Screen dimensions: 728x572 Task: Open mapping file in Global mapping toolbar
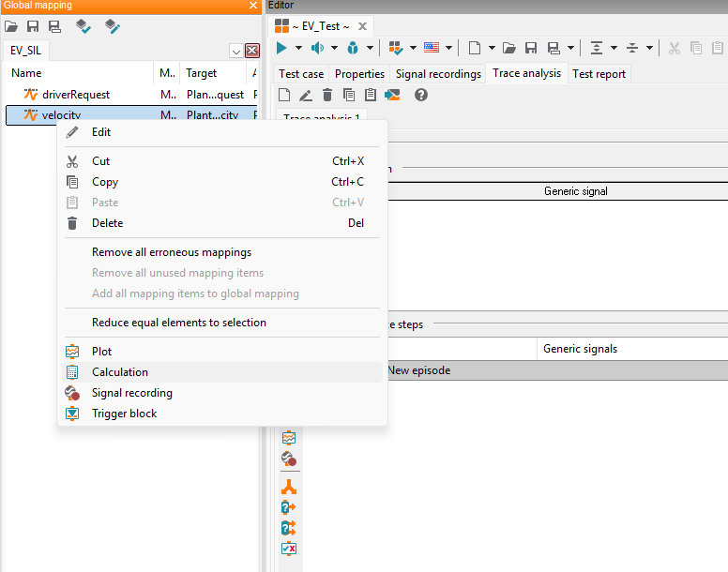point(11,26)
